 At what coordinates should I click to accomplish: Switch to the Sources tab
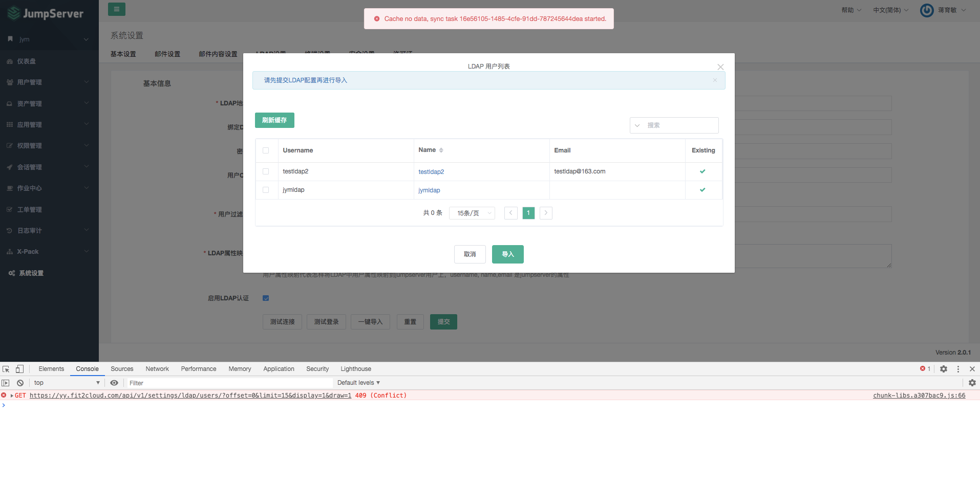pyautogui.click(x=122, y=369)
